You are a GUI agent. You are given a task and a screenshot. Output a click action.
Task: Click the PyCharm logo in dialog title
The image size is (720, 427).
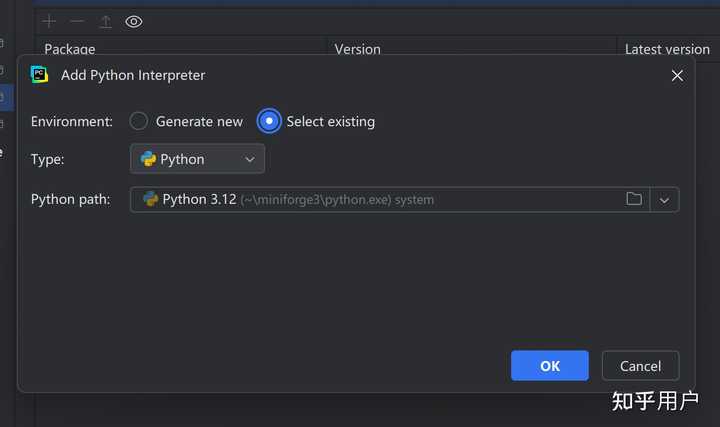pyautogui.click(x=39, y=75)
